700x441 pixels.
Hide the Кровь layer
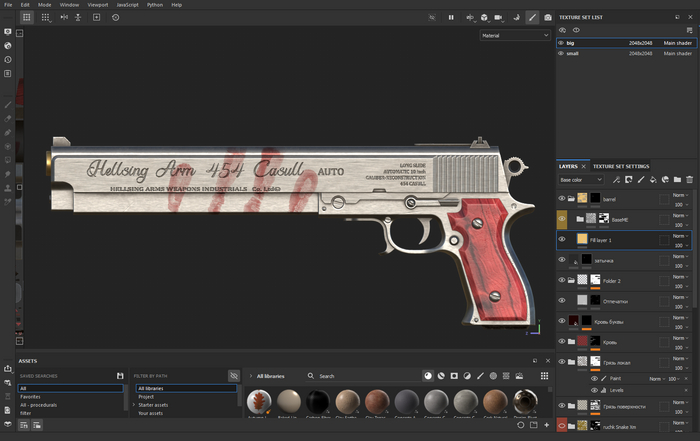pos(562,341)
